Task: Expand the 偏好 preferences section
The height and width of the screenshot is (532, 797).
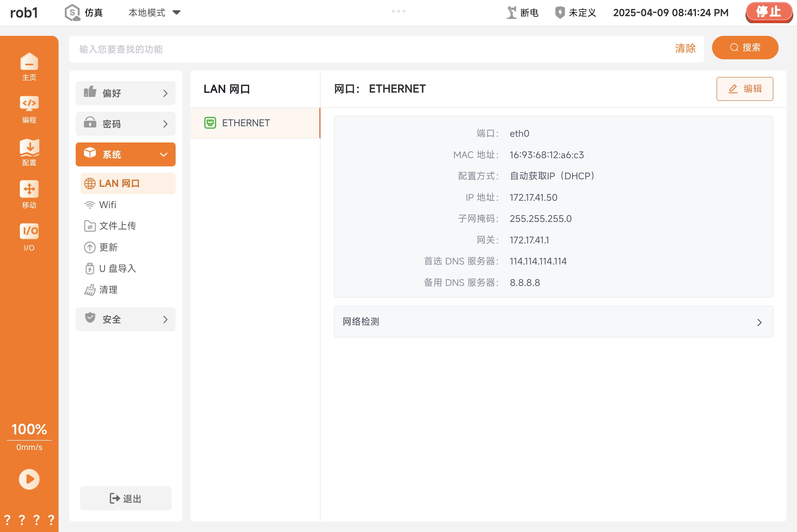Action: click(x=126, y=93)
